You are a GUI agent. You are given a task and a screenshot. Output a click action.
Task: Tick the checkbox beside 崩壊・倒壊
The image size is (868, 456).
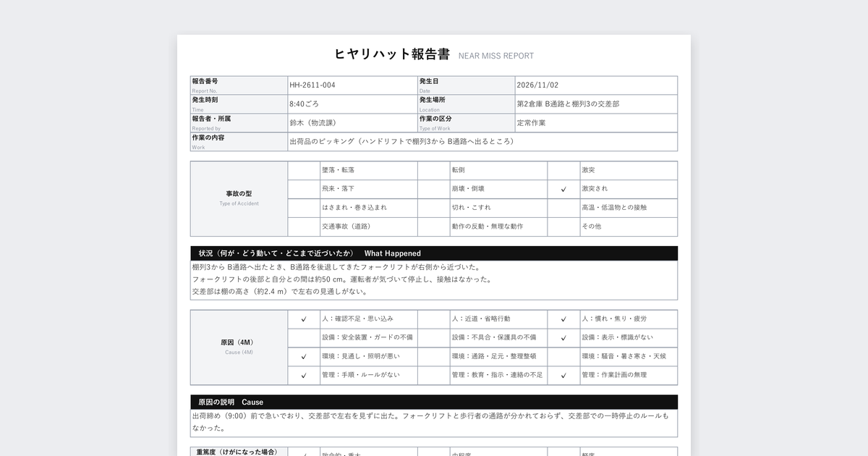click(433, 189)
